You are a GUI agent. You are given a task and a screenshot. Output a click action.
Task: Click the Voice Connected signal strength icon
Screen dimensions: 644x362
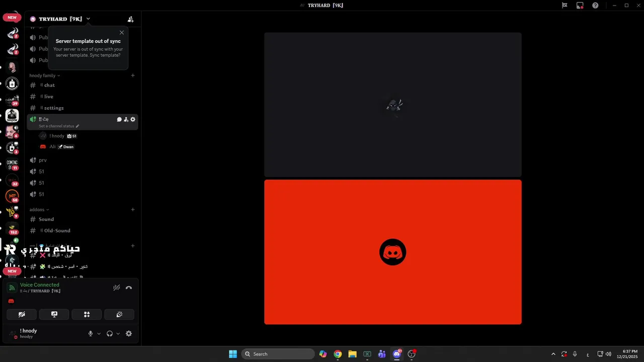12,288
